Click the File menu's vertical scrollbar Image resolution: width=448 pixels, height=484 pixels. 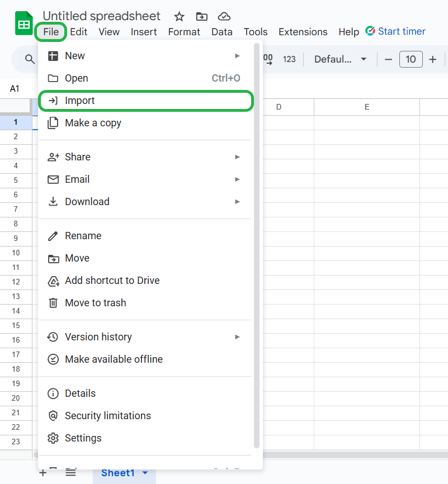point(257,245)
